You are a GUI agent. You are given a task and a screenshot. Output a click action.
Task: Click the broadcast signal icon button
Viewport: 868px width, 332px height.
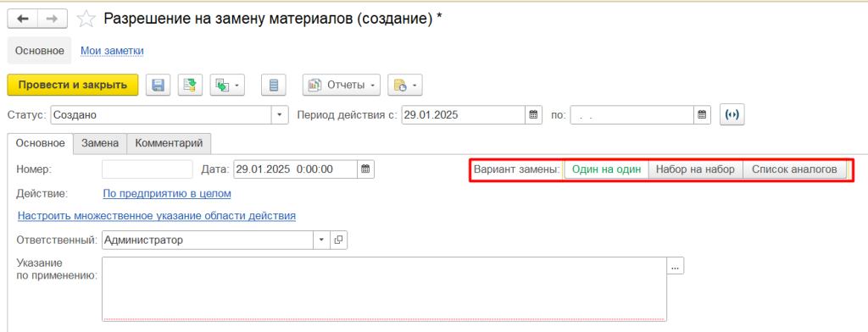(732, 115)
